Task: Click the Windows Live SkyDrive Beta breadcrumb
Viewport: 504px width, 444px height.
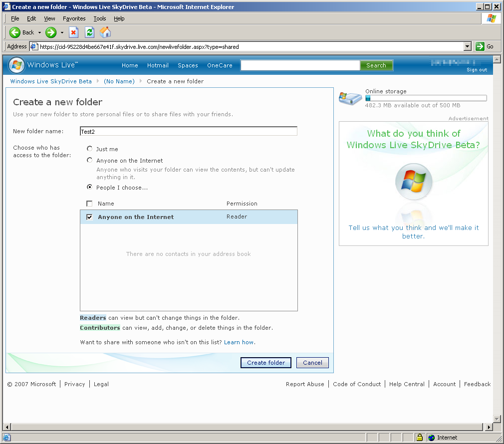Action: tap(51, 81)
